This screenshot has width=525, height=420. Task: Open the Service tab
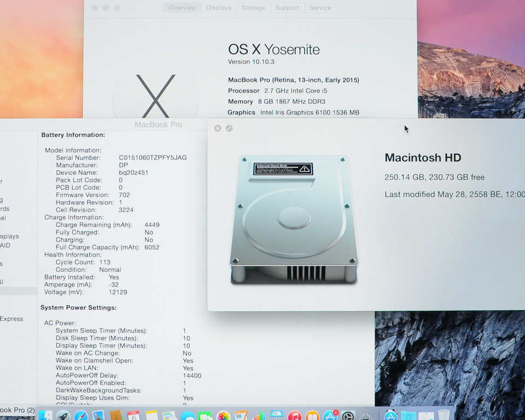point(320,8)
